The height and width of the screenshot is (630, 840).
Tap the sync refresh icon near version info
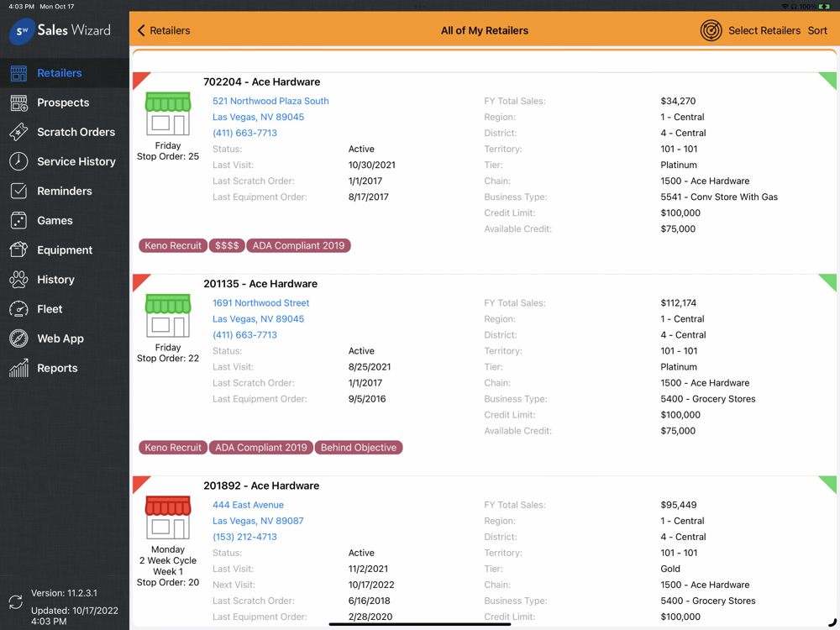(x=15, y=602)
